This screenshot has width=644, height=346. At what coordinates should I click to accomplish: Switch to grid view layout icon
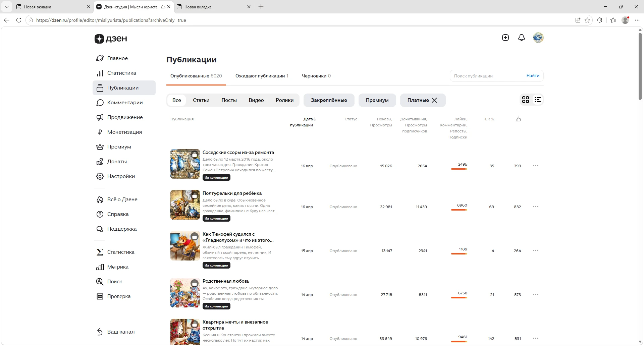pyautogui.click(x=526, y=100)
